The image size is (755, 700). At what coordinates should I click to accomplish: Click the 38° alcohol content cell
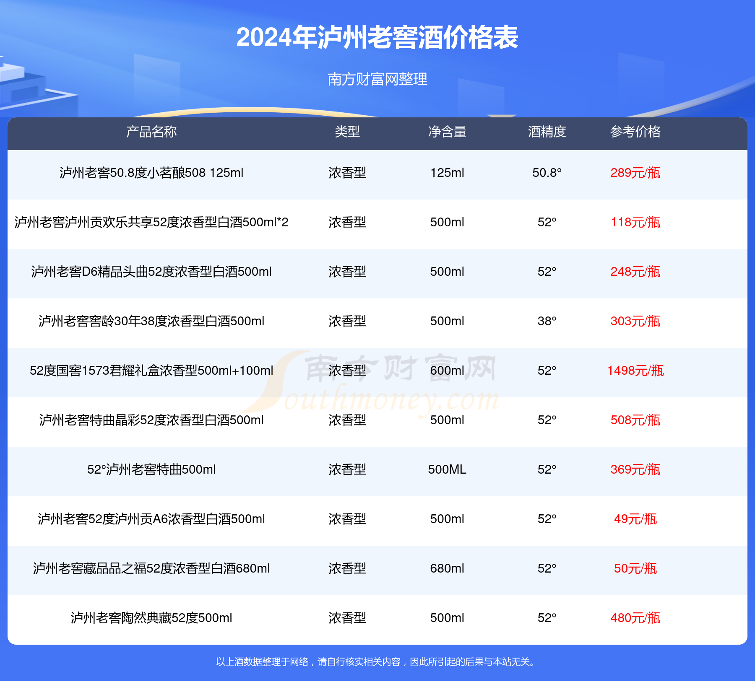pyautogui.click(x=547, y=321)
